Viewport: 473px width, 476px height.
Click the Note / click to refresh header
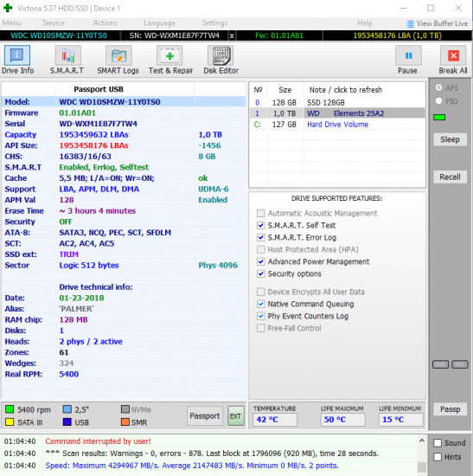346,90
